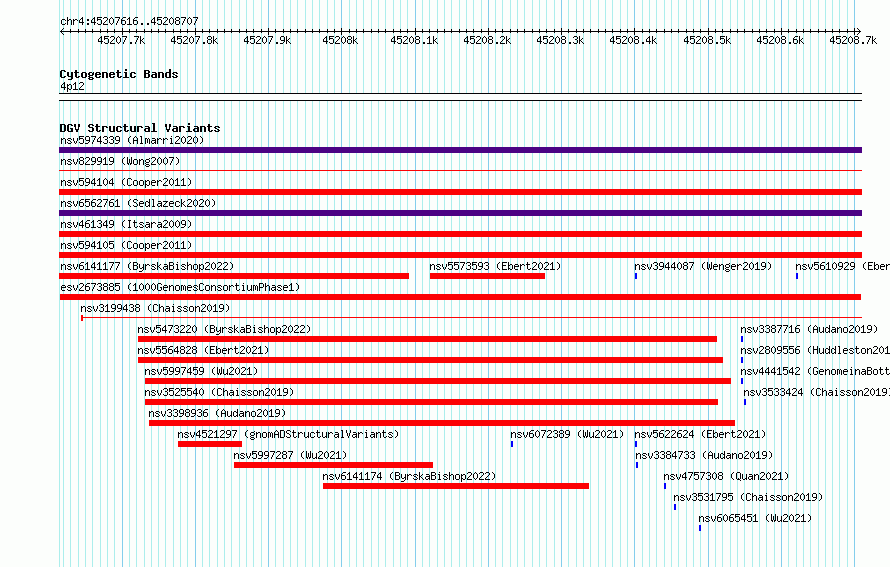Select the red bar under nsv5997287

333,465
